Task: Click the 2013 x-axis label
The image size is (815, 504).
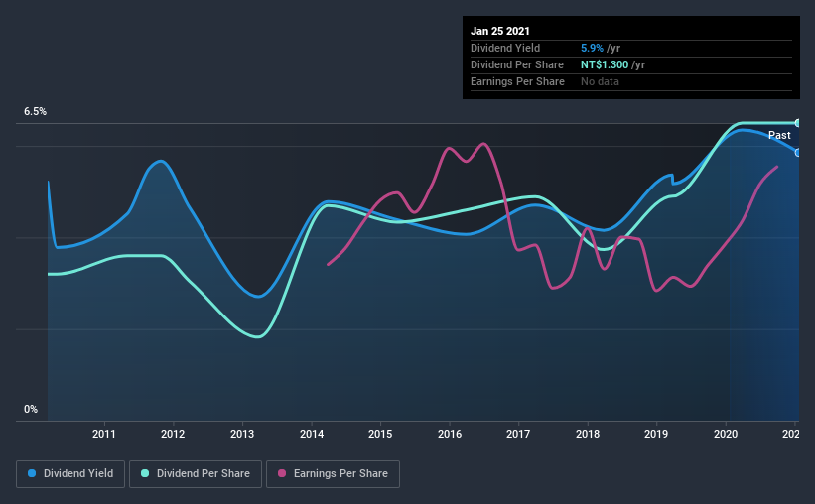Action: (242, 434)
